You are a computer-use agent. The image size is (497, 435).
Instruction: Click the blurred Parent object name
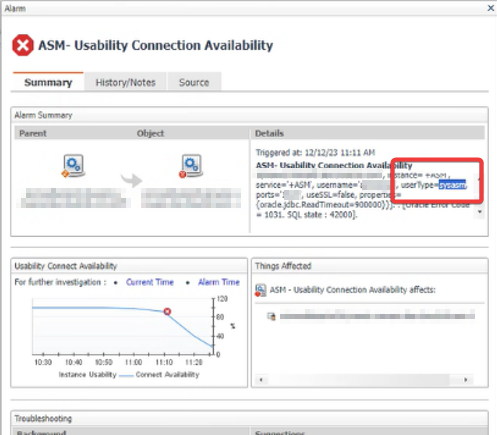click(x=73, y=198)
